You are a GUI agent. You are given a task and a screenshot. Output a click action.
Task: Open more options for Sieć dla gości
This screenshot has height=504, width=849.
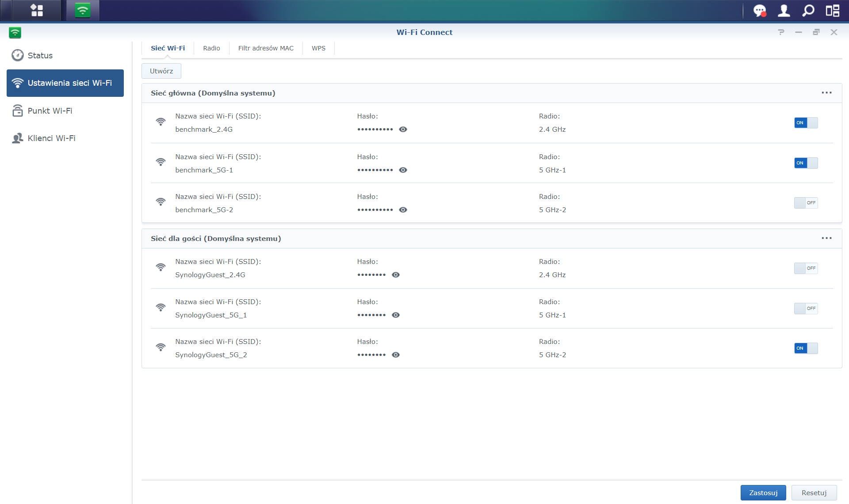point(826,238)
